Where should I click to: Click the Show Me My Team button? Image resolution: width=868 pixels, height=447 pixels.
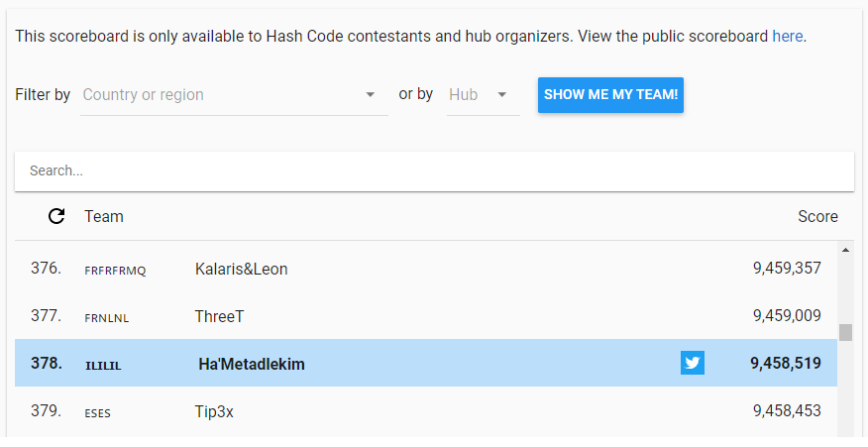(x=610, y=95)
